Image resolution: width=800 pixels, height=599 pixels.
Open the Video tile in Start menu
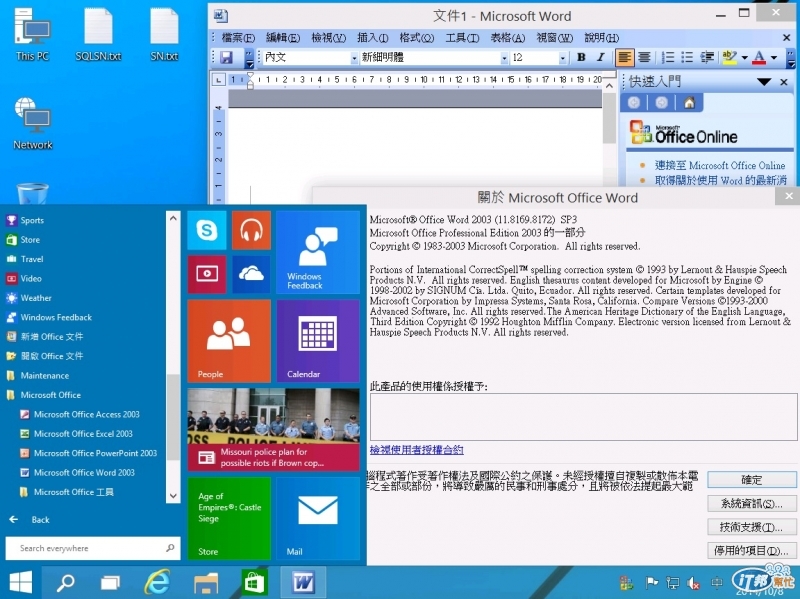[207, 274]
